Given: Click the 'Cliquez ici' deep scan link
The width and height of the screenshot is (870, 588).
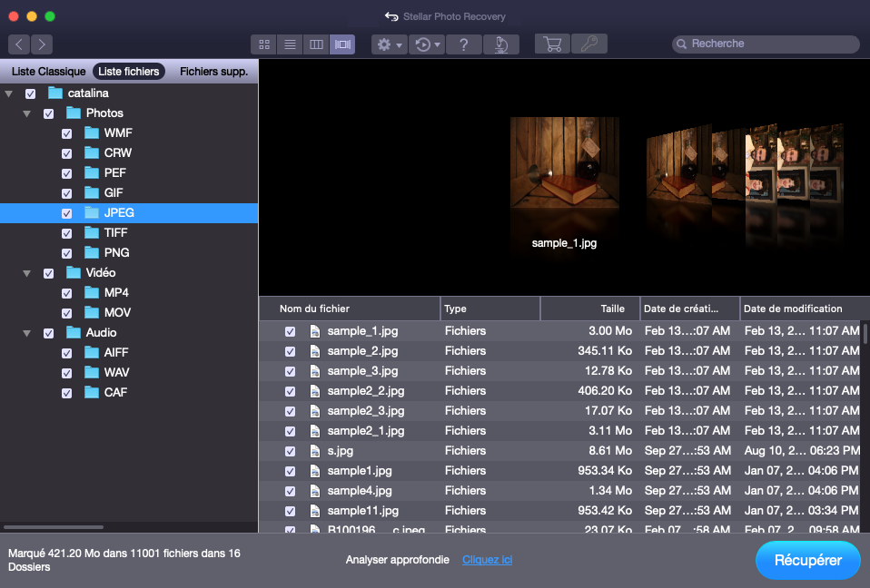Looking at the screenshot, I should click(x=487, y=560).
